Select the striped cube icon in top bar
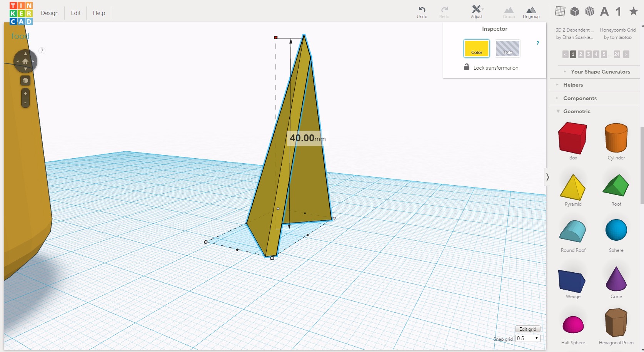The height and width of the screenshot is (352, 644). (589, 11)
